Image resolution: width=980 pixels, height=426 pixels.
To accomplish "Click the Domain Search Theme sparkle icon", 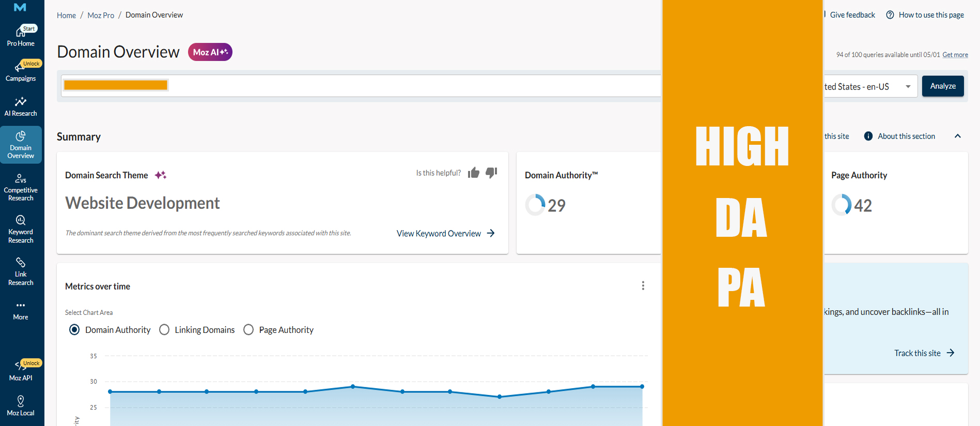I will pos(161,175).
